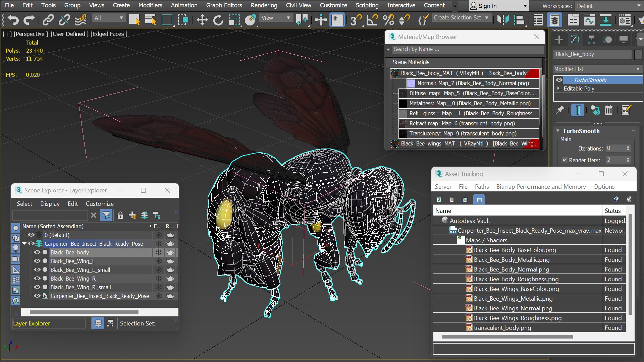
Task: Toggle visibility eye of Black_Bee_body
Action: [37, 252]
